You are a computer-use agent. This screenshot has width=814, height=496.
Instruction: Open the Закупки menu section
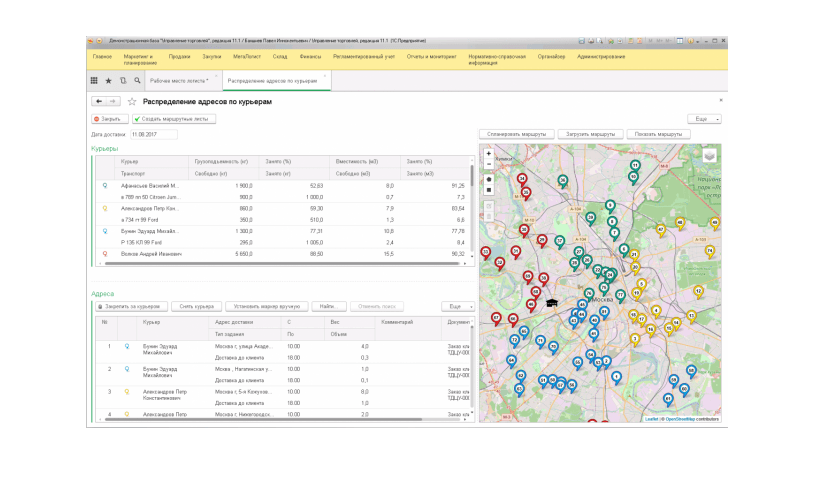coord(212,57)
